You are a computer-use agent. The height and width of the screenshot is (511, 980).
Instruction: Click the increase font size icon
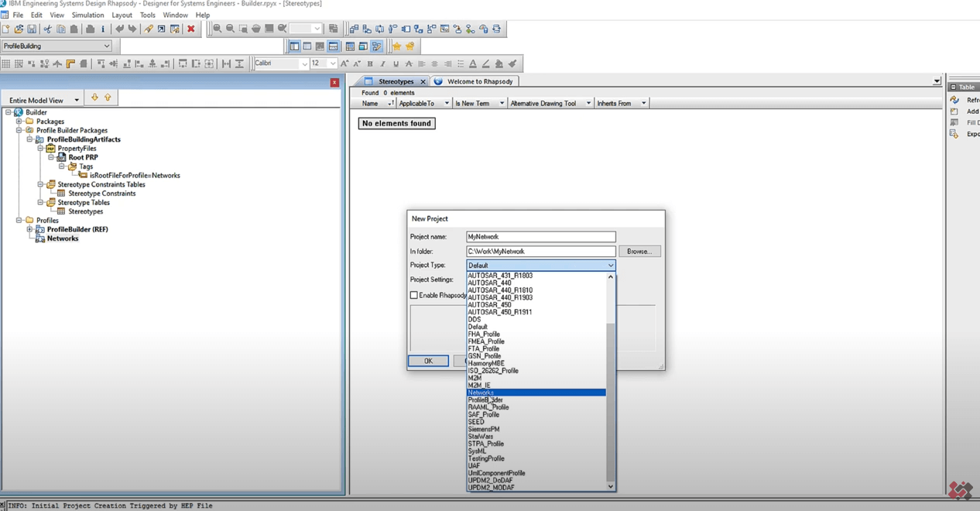point(344,63)
